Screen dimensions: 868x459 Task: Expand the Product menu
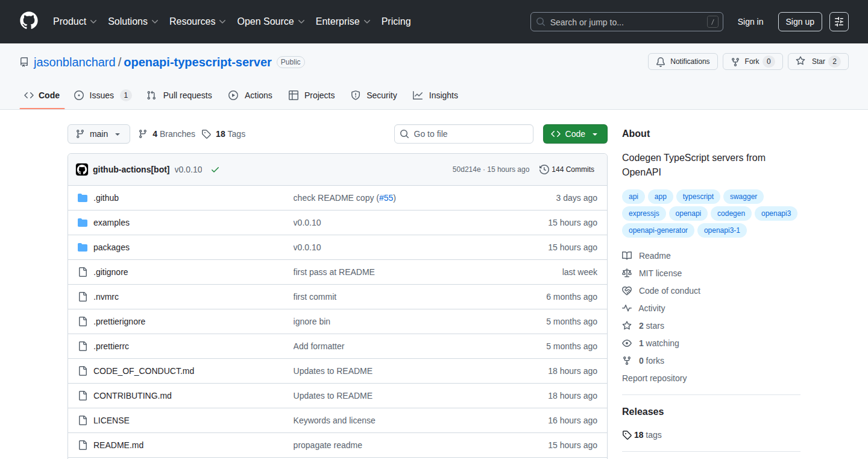click(x=75, y=21)
